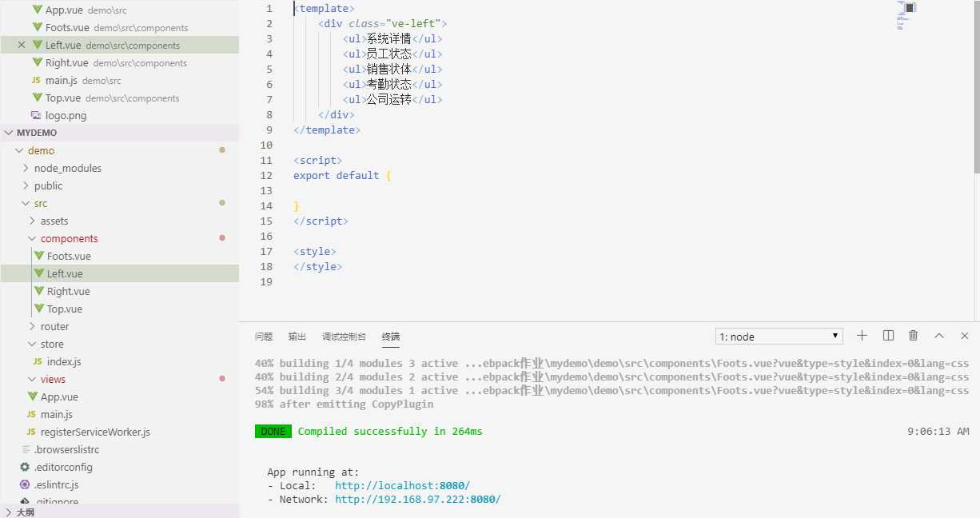The image size is (980, 518).
Task: Open App.vue in src folder
Action: click(x=119, y=396)
